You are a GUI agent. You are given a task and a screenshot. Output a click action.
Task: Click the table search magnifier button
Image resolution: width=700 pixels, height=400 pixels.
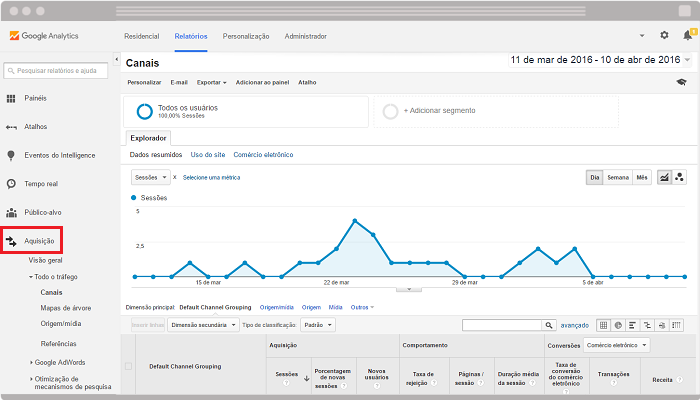(549, 325)
